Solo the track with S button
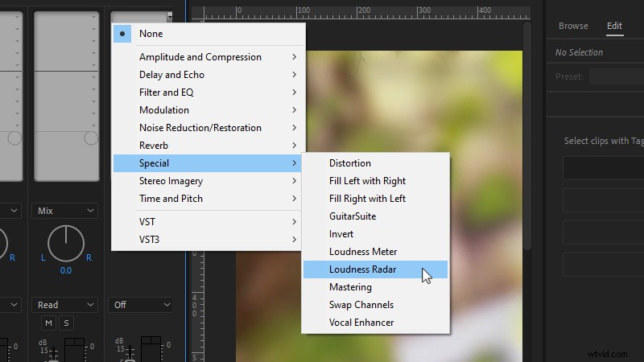The height and width of the screenshot is (362, 644). point(66,323)
